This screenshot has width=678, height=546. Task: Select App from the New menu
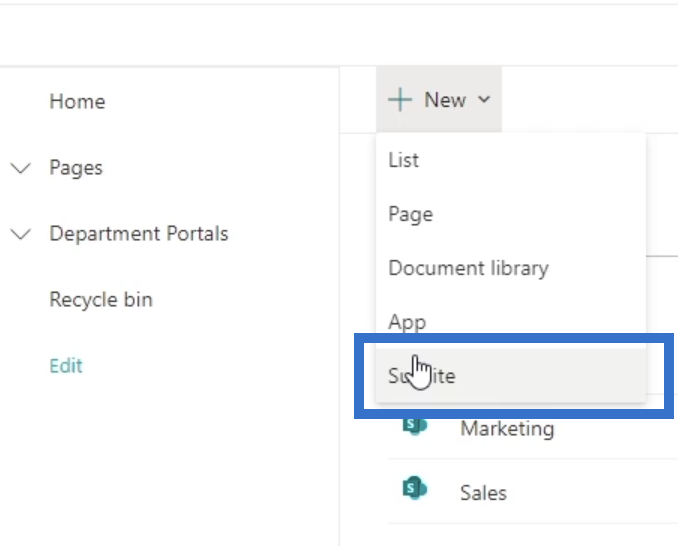[407, 322]
